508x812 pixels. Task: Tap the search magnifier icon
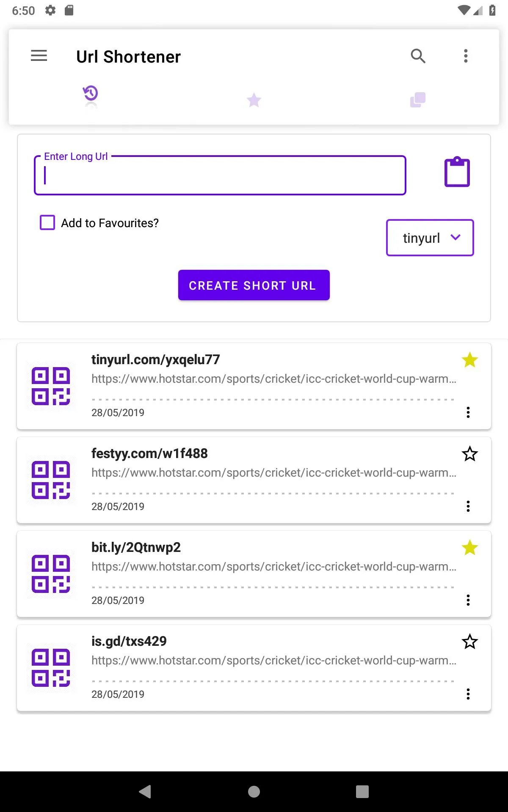pyautogui.click(x=418, y=56)
